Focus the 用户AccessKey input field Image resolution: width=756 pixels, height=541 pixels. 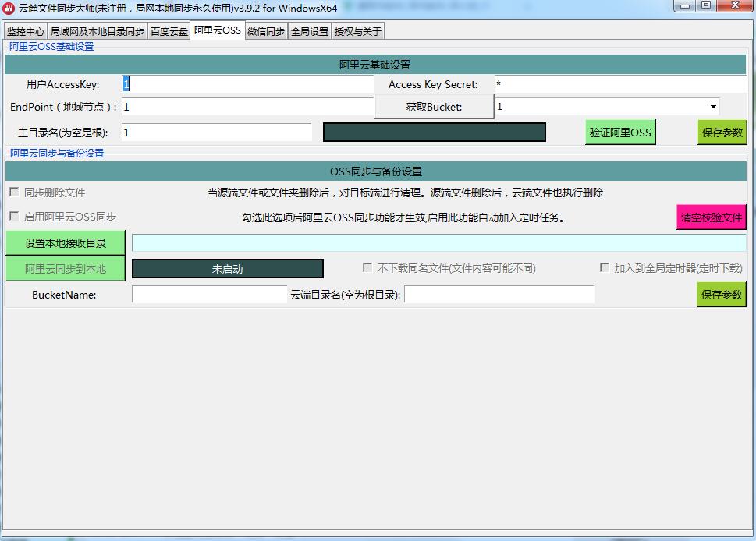[248, 84]
